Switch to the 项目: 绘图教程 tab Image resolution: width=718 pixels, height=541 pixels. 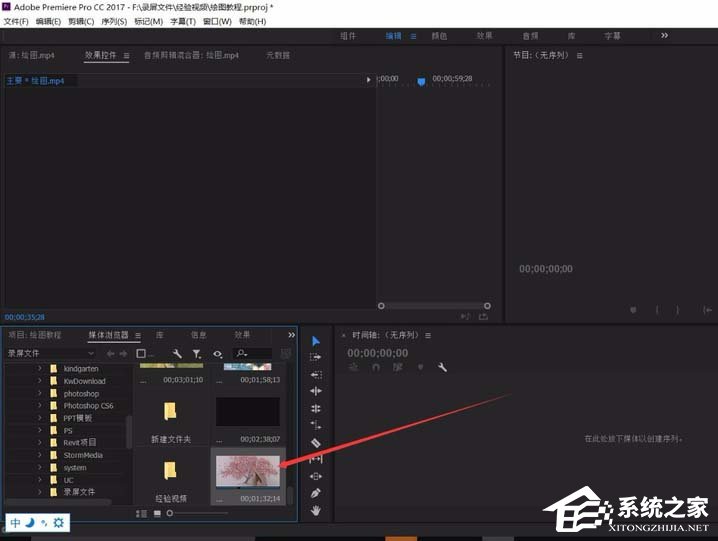point(35,335)
